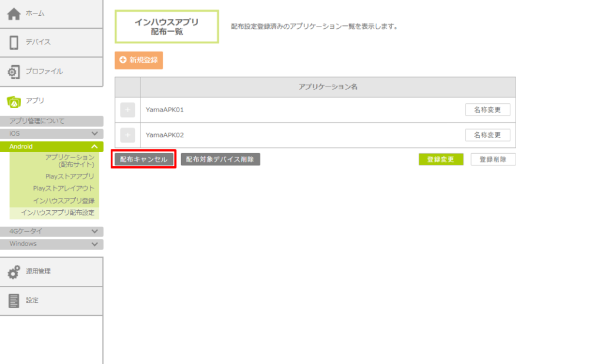
Task: Click the green Apps icon
Action: coord(14,102)
